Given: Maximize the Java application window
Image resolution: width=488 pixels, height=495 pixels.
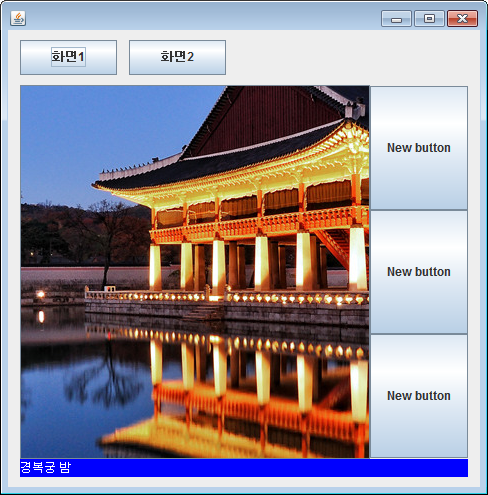Looking at the screenshot, I should (x=429, y=19).
